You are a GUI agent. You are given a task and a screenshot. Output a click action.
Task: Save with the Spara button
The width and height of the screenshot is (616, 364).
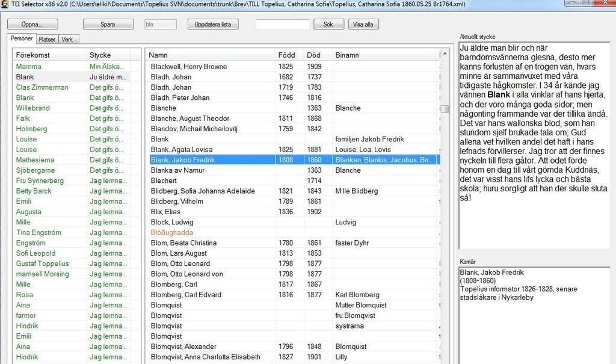tap(108, 25)
